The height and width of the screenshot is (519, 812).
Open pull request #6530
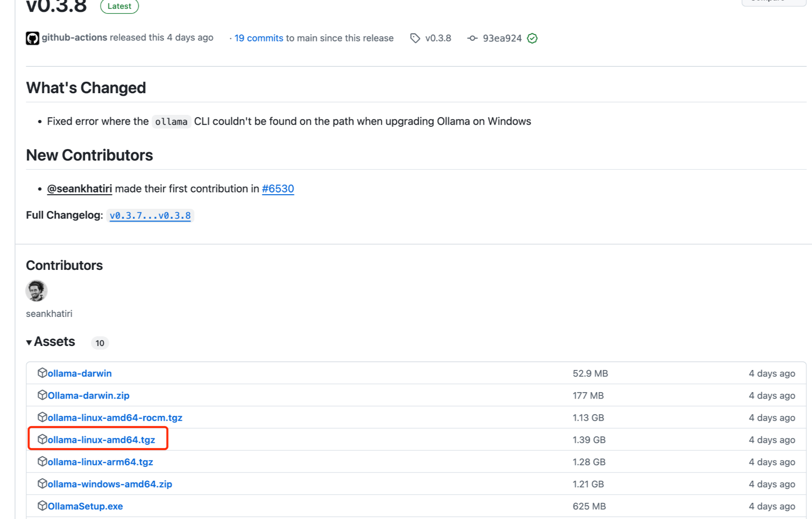tap(278, 189)
